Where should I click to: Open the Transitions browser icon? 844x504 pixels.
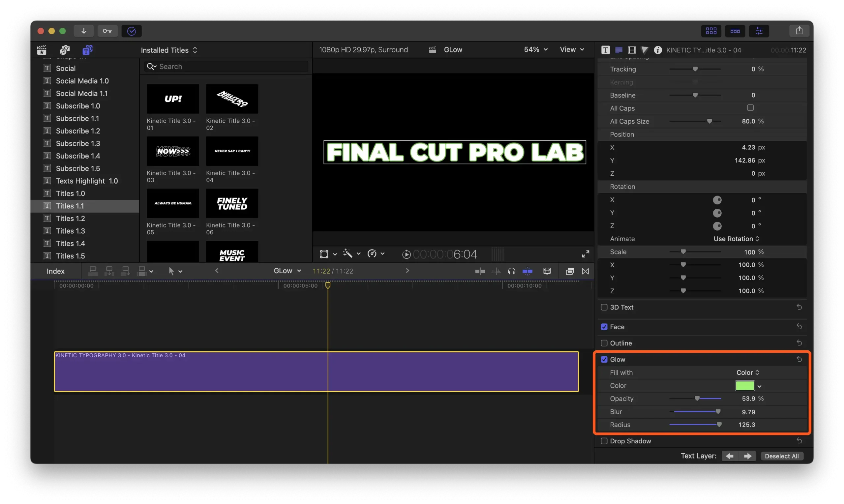tap(585, 271)
